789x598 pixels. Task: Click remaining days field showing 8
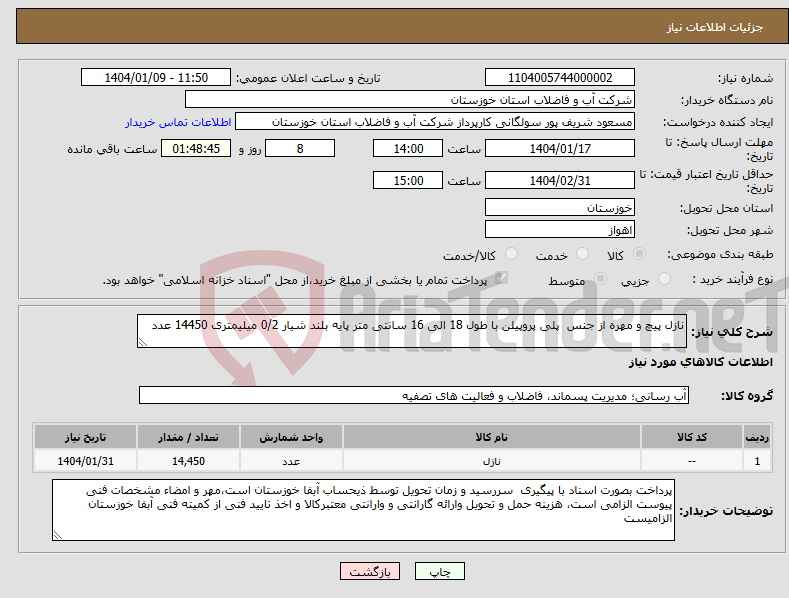[x=300, y=148]
